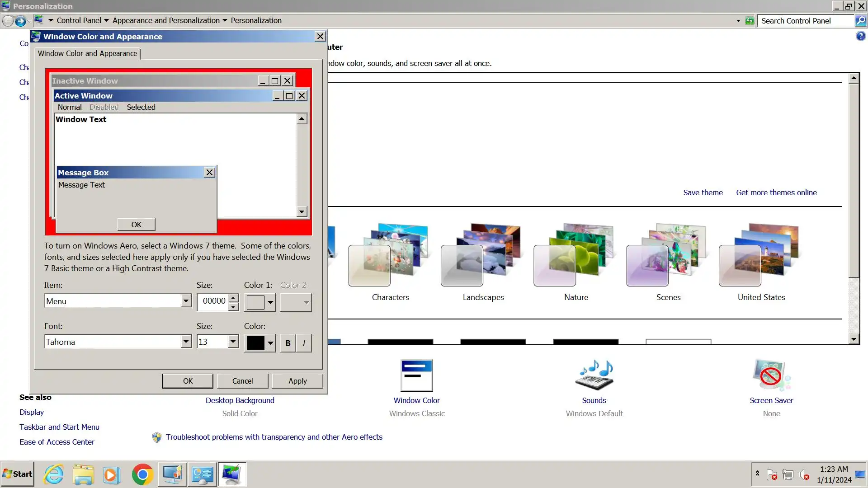Click the volume icon in the system tray
Screen dimensions: 868x488
pos(803,474)
